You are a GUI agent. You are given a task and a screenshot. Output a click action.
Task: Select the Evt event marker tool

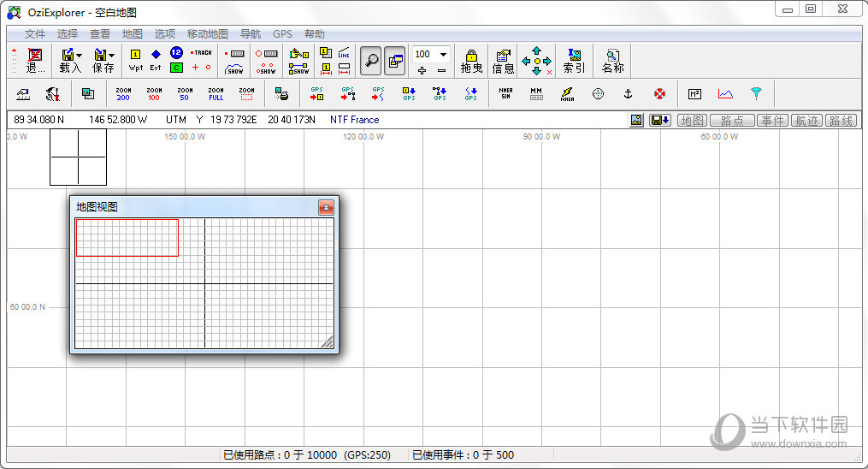156,60
